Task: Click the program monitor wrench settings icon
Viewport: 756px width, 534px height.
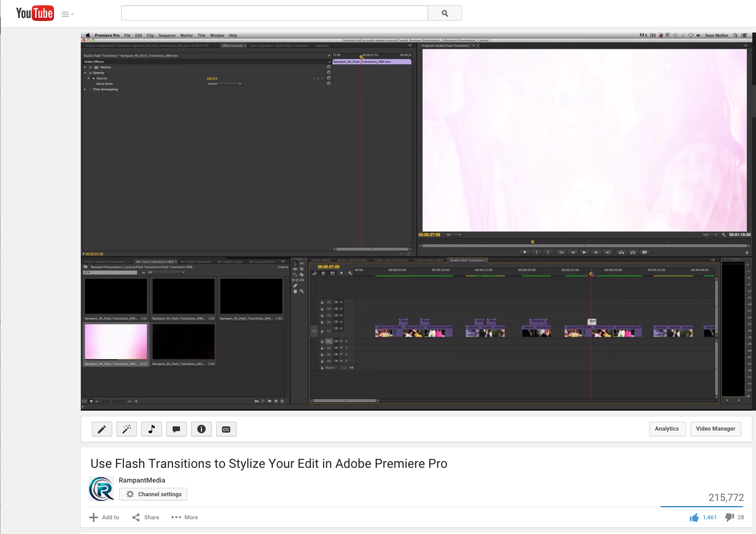Action: [724, 235]
